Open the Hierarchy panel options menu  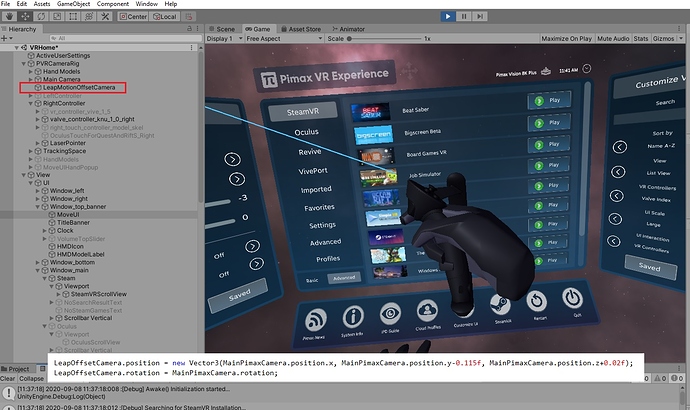pos(198,29)
